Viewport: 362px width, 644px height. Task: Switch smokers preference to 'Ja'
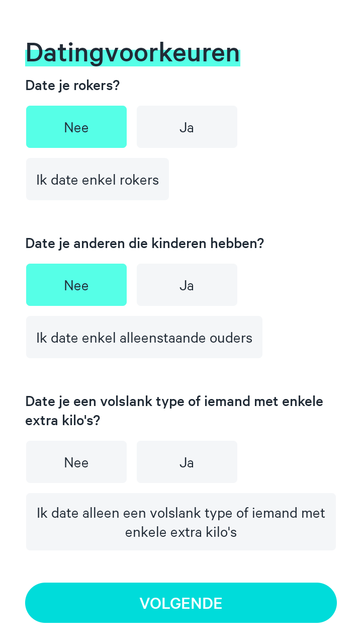187,127
